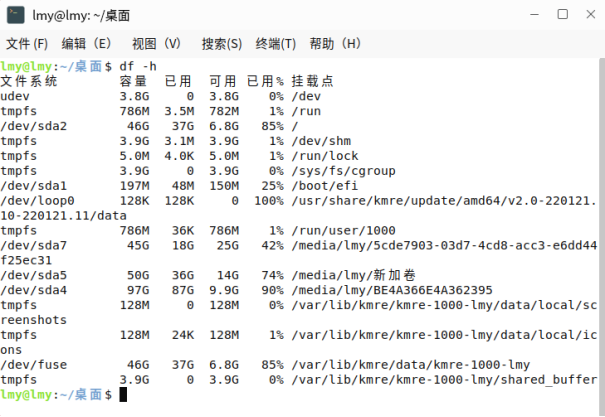Open the 编辑 (E) menu

pyautogui.click(x=86, y=44)
